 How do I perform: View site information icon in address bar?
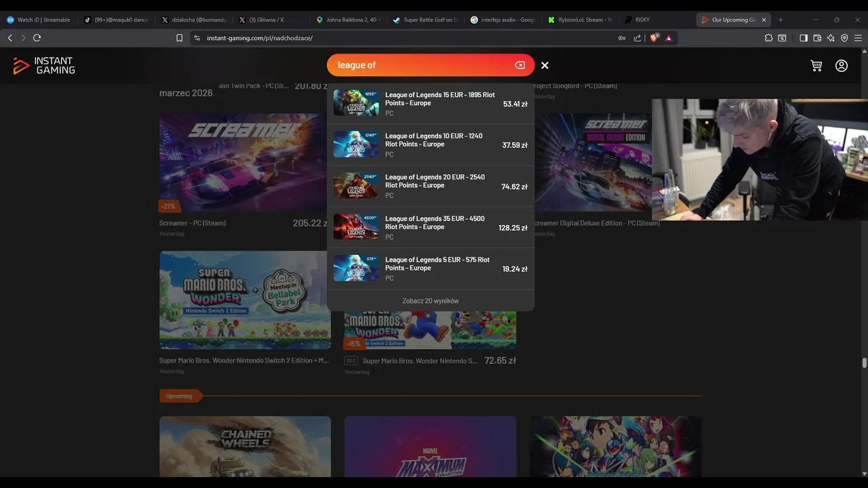197,38
